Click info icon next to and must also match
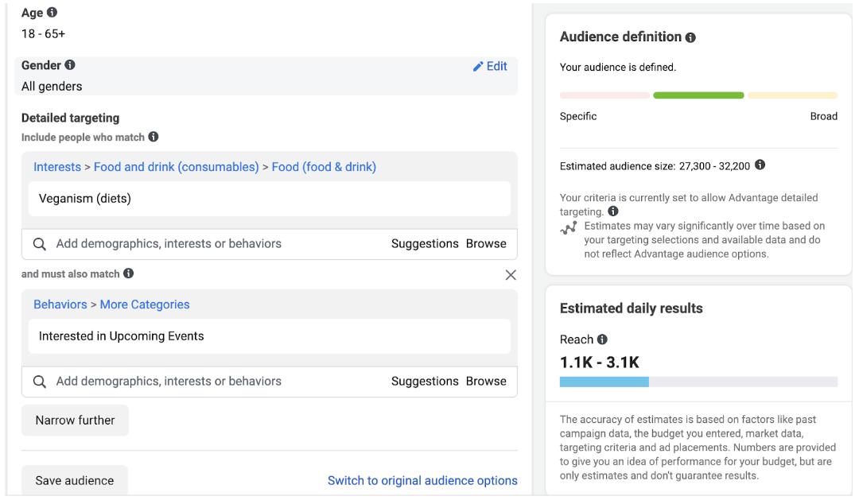 tap(129, 273)
